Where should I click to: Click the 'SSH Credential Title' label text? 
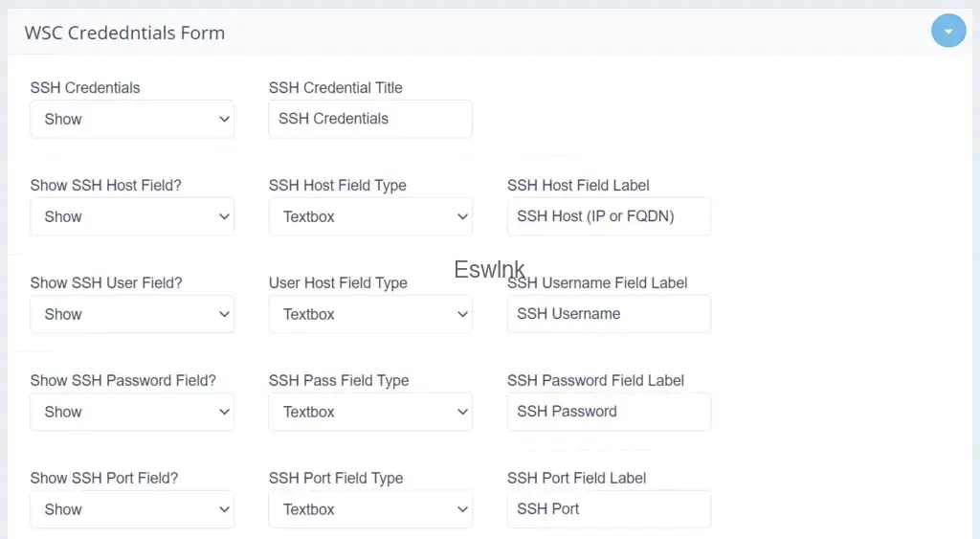[335, 88]
